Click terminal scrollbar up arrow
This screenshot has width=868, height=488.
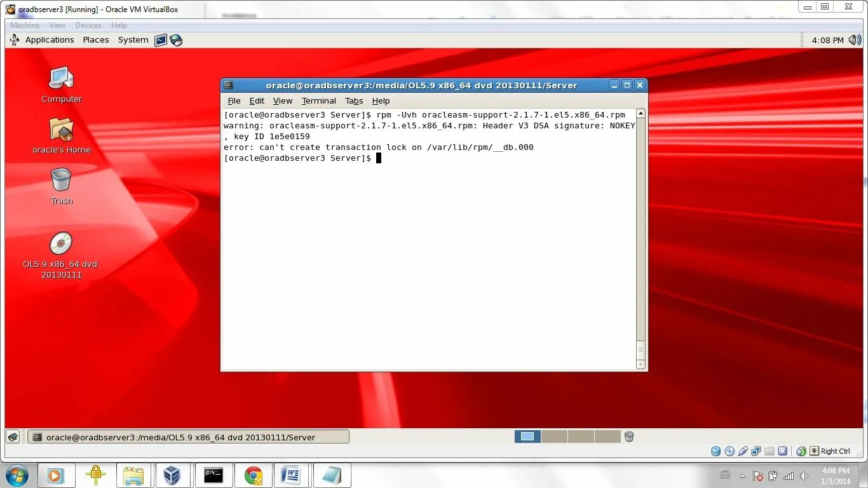[641, 114]
